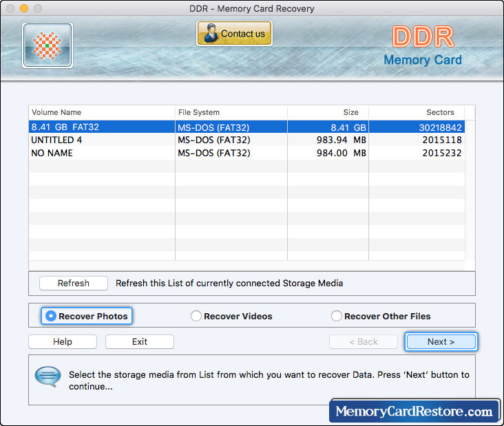Select the Recover Other Files option
504x426 pixels.
coord(381,316)
